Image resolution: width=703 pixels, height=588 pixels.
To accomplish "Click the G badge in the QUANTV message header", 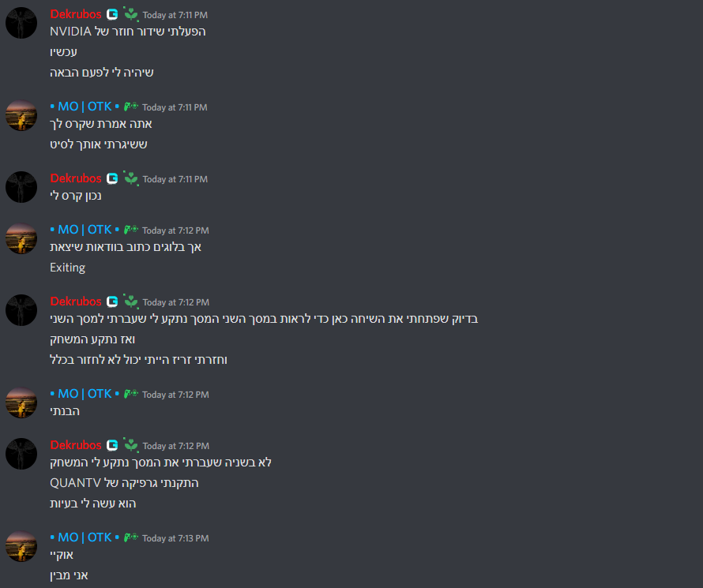I will [x=112, y=446].
